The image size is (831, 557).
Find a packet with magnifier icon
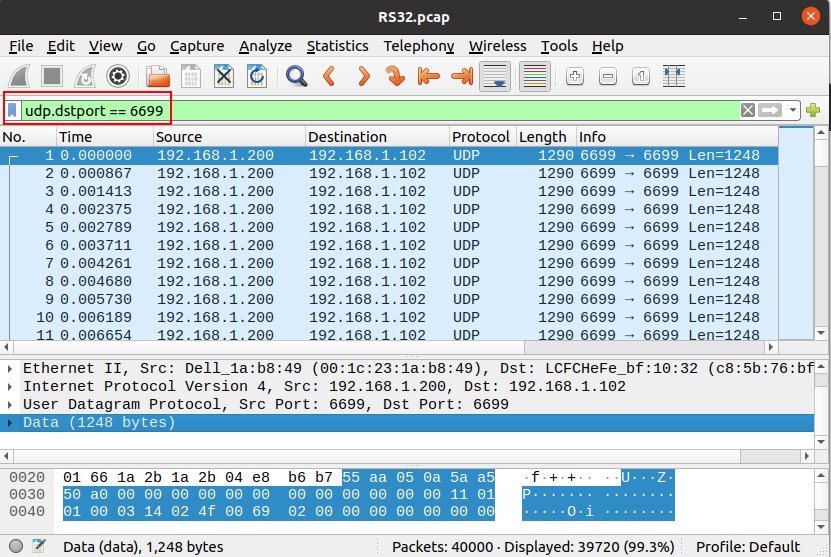pos(297,76)
